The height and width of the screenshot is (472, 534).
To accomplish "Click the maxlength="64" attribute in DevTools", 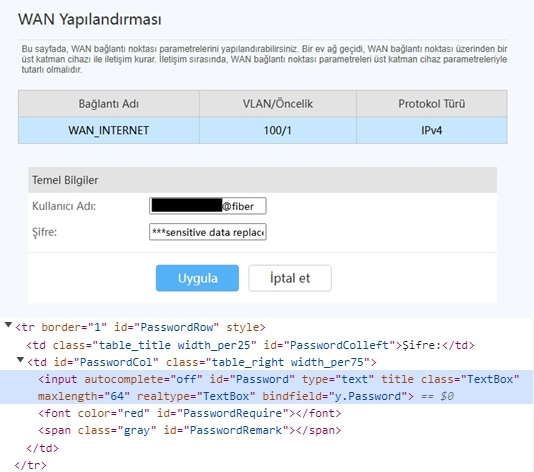I will pos(84,396).
